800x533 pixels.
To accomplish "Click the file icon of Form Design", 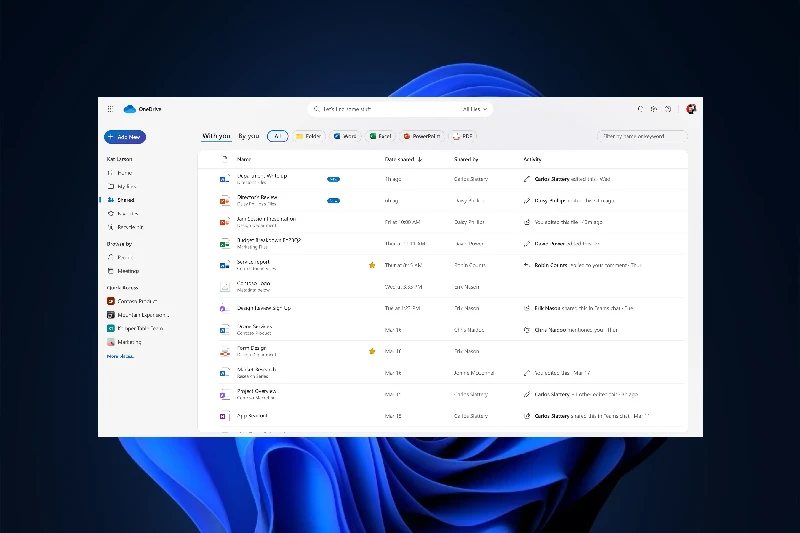I will click(224, 351).
